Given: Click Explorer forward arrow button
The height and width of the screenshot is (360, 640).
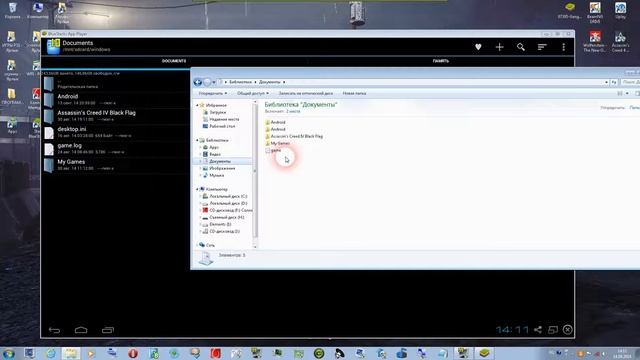Looking at the screenshot, I should [207, 82].
